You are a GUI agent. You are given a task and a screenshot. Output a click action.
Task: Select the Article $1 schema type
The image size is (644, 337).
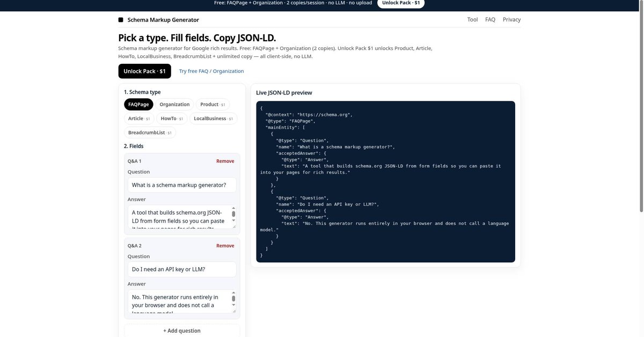139,118
